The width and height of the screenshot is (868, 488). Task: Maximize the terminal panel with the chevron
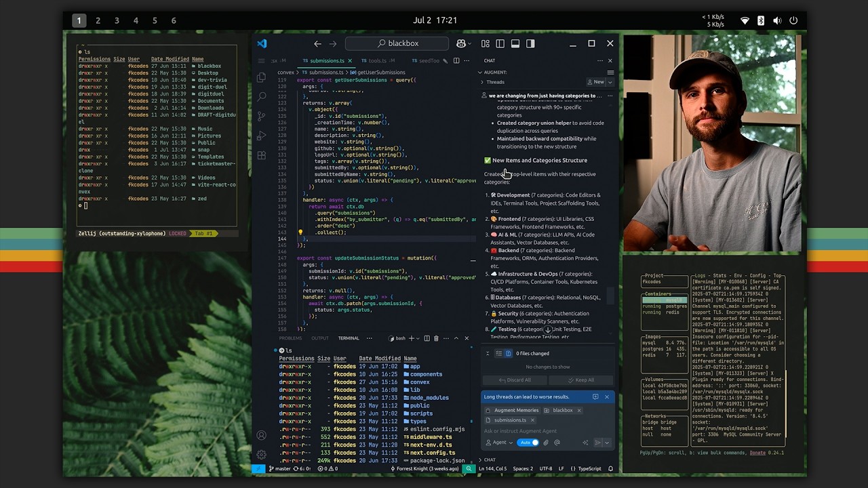(456, 338)
